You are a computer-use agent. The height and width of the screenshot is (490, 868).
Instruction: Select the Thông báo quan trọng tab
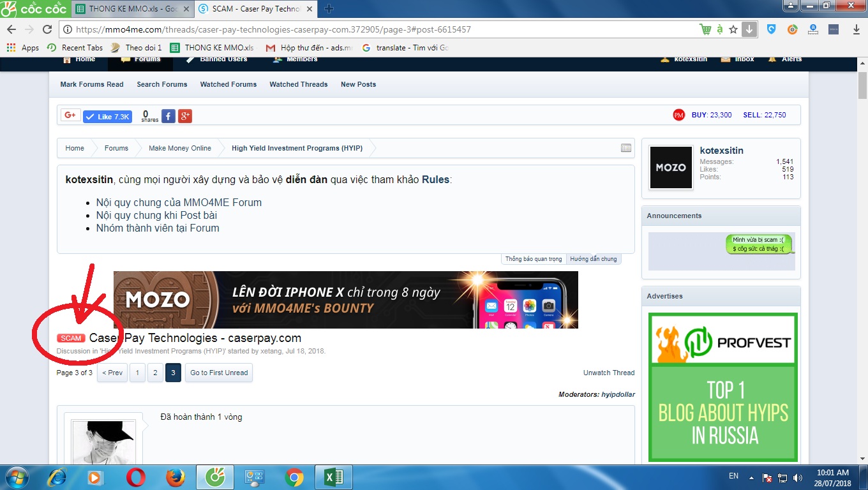[534, 259]
